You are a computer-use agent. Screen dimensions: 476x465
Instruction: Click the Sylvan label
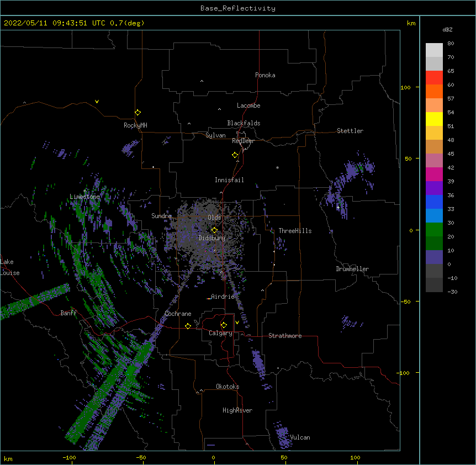(215, 135)
